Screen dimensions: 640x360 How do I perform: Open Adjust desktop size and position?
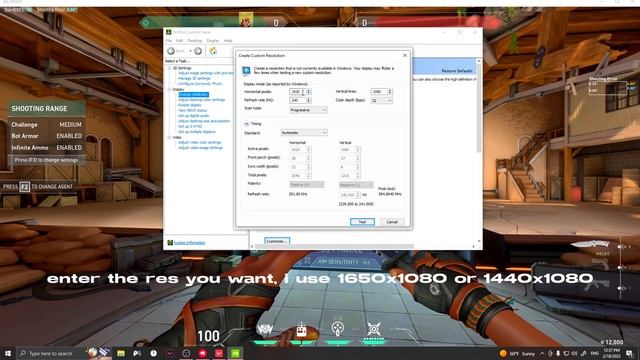[x=204, y=121]
